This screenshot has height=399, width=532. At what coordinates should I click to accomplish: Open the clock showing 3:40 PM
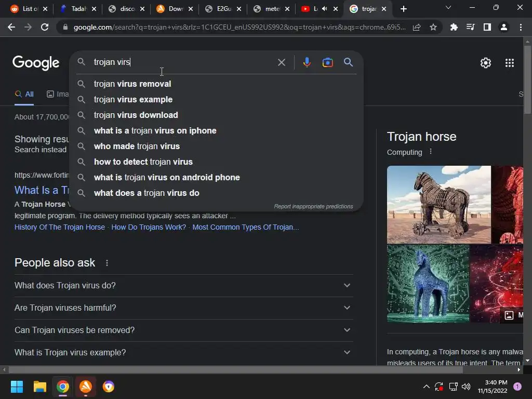[493, 387]
